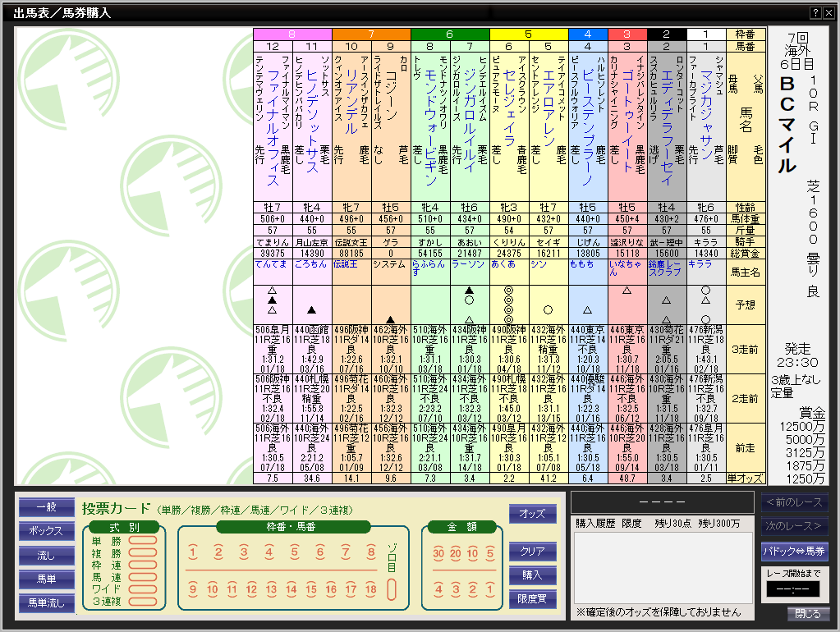Viewport: 840px width, 632px height.
Task: Click the レース開始まで countdown display
Action: [793, 589]
